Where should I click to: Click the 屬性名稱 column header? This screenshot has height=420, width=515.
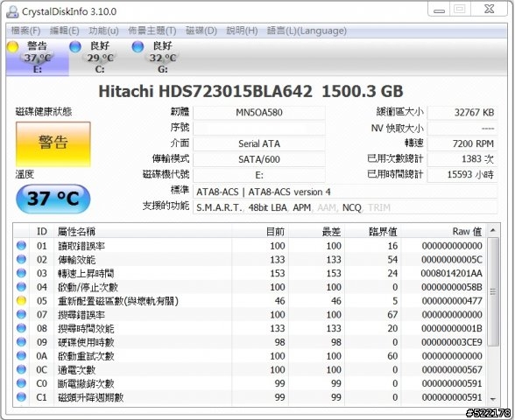pos(143,232)
